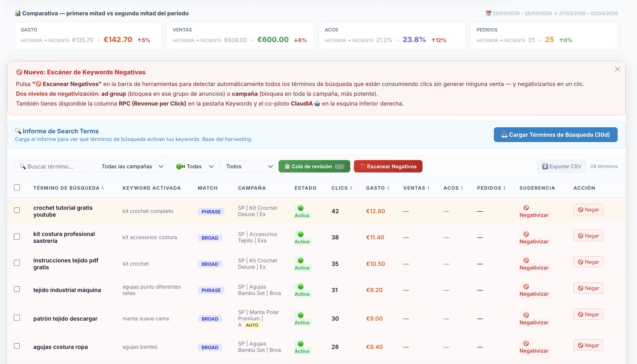Click the Escanear Negativos button
The image size is (637, 364).
(388, 166)
